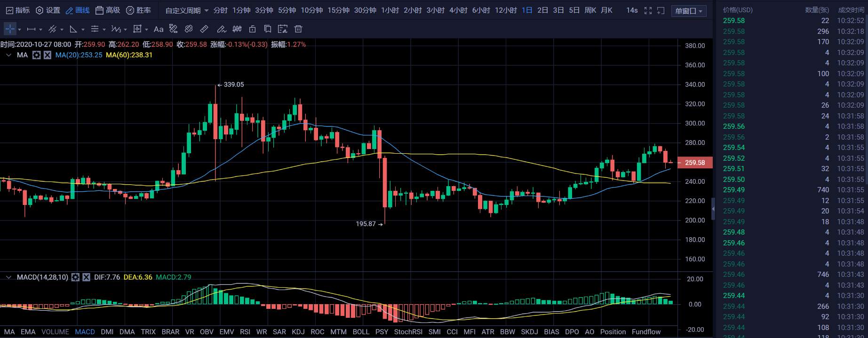Select the triangle angle drawing tool
868x338 pixels.
[x=73, y=29]
